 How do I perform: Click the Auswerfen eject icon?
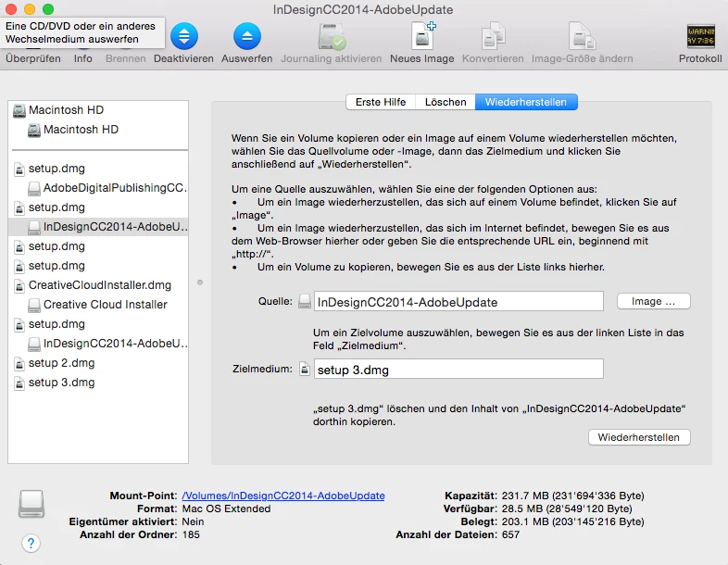[247, 36]
